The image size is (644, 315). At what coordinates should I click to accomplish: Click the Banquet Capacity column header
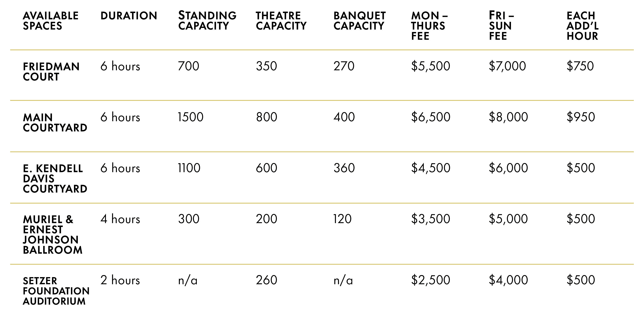pos(360,21)
